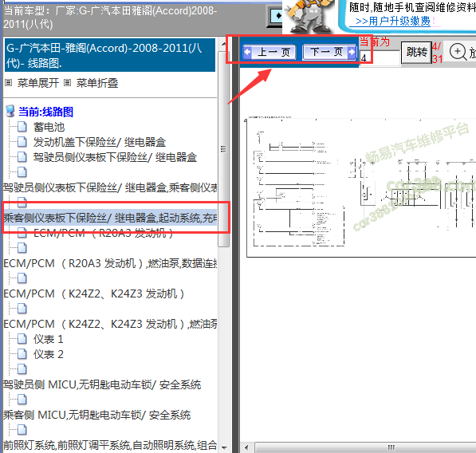Screen dimensions: 476x453
Task: Click the 菜单折叠 square icon
Action: click(68, 83)
